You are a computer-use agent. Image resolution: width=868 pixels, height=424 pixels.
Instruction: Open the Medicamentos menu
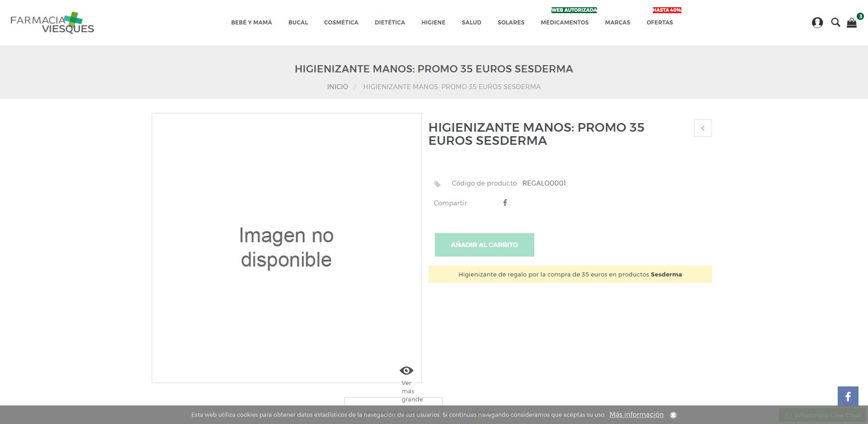click(565, 23)
